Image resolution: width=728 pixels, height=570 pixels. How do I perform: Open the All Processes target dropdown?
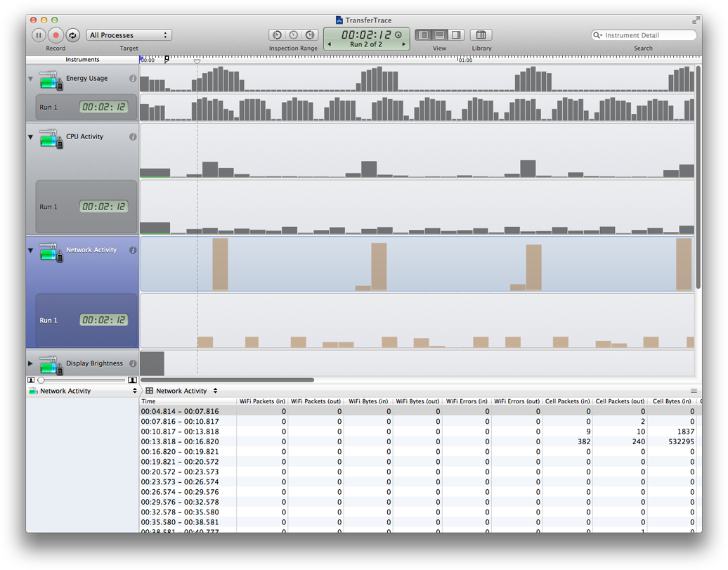(129, 35)
